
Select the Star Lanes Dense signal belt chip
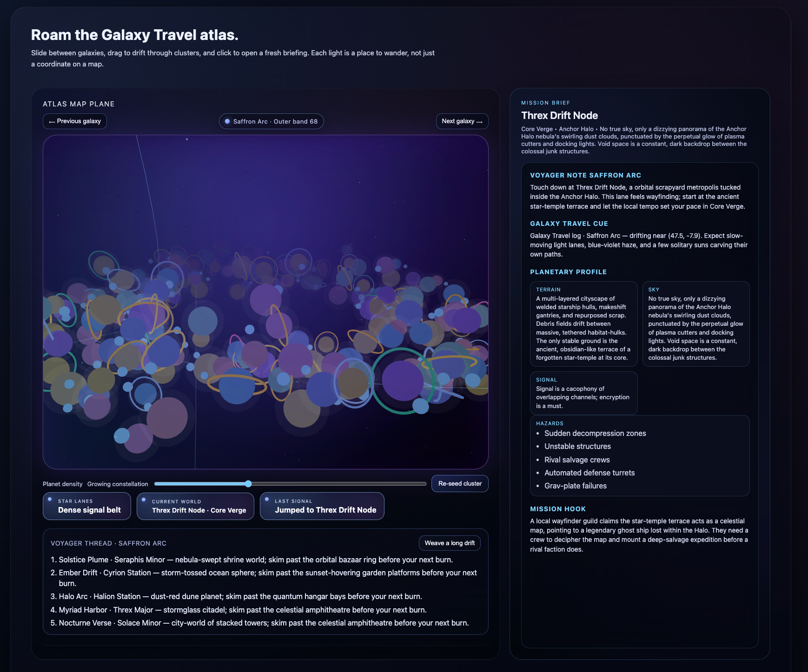point(87,506)
